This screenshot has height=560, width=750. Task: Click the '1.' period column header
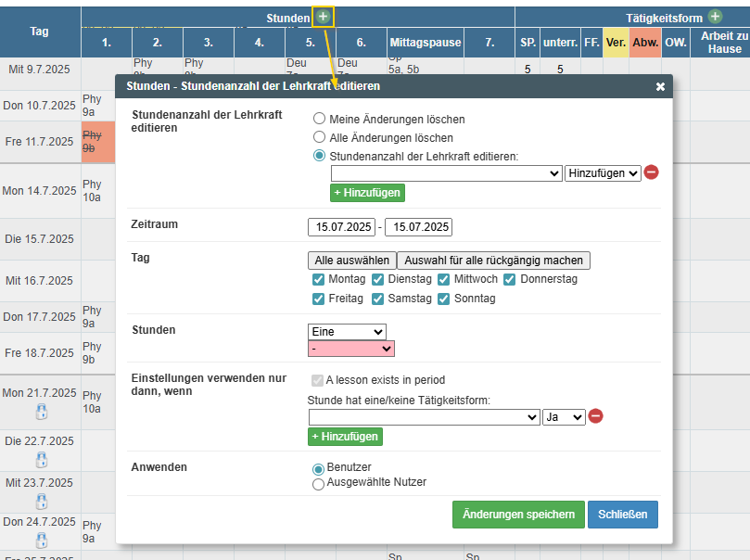coord(107,43)
